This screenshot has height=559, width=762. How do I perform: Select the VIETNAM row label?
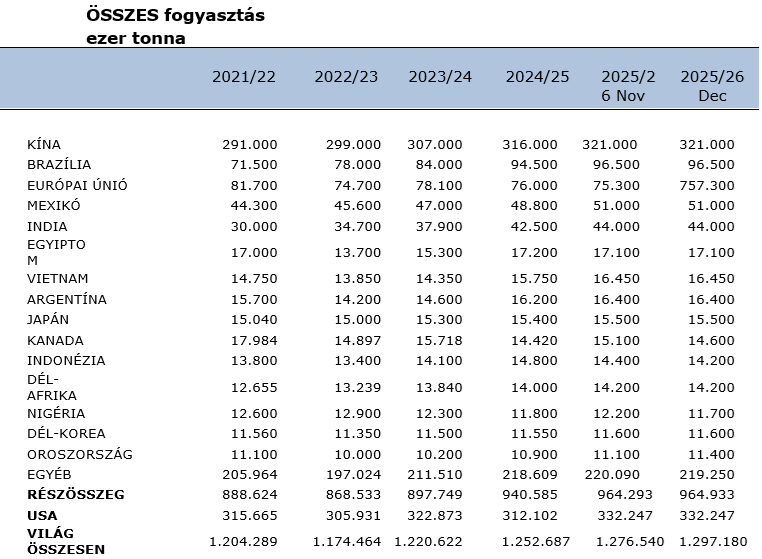(58, 278)
